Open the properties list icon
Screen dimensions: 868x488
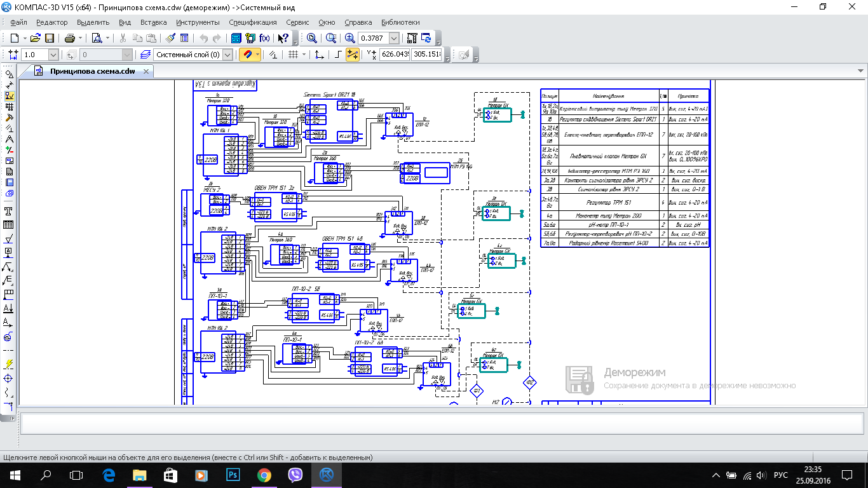pyautogui.click(x=184, y=38)
